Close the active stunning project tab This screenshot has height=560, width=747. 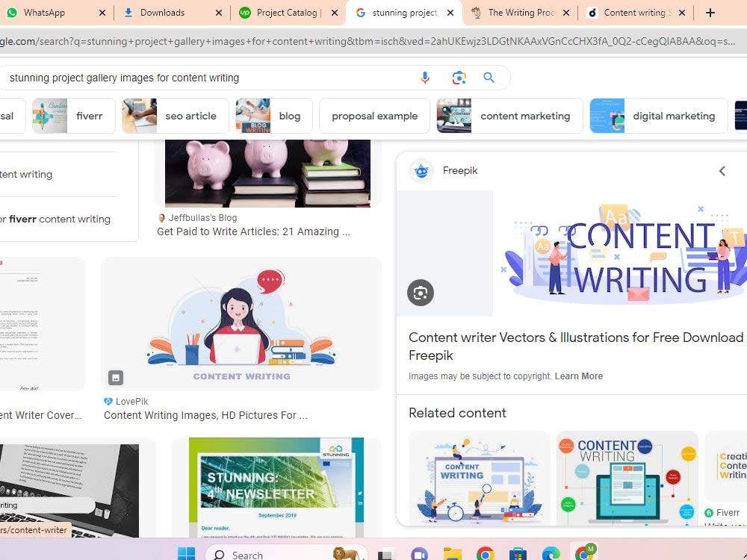pos(450,13)
